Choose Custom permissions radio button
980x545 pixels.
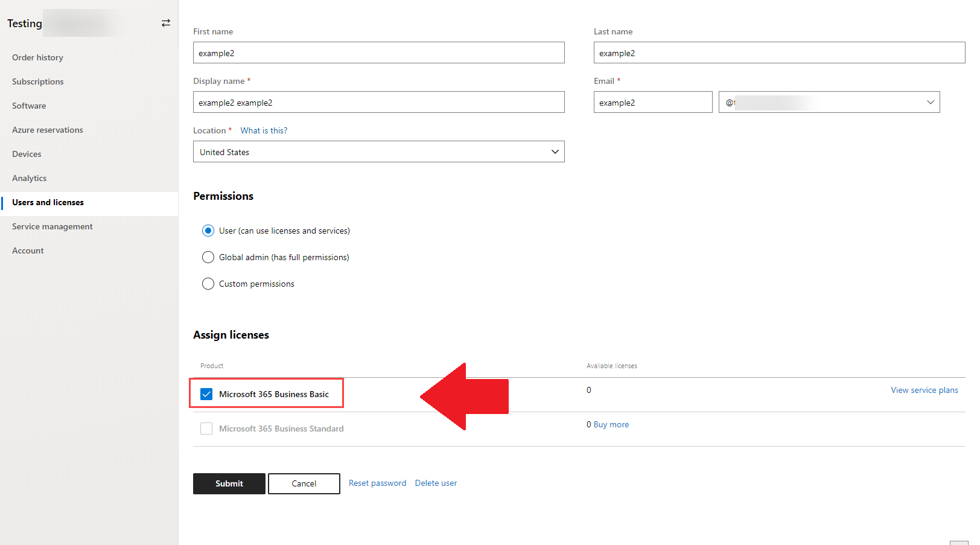[x=208, y=284]
